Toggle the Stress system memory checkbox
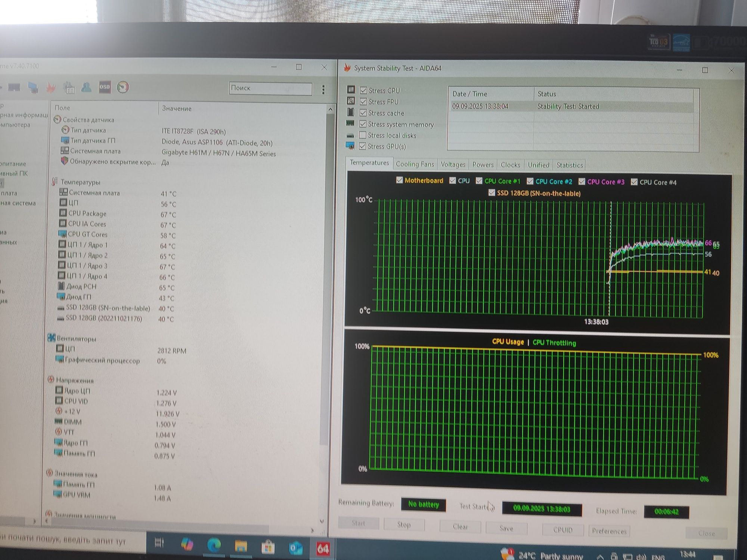 click(x=363, y=124)
